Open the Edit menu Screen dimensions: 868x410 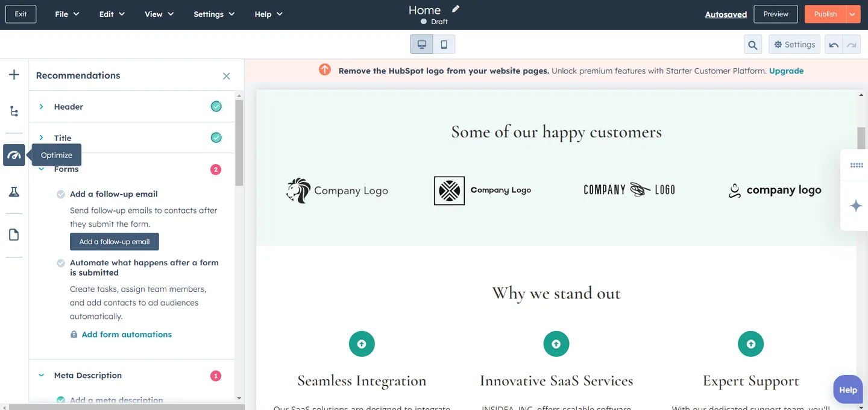pos(112,14)
